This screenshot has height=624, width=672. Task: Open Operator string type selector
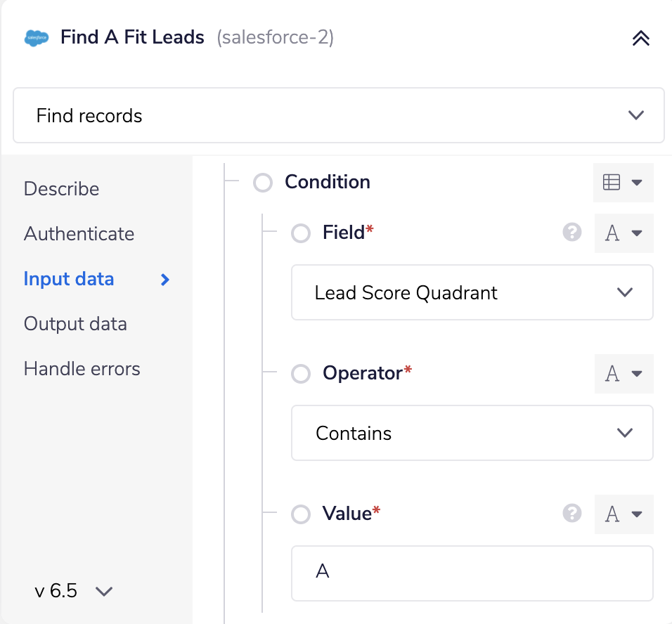623,374
